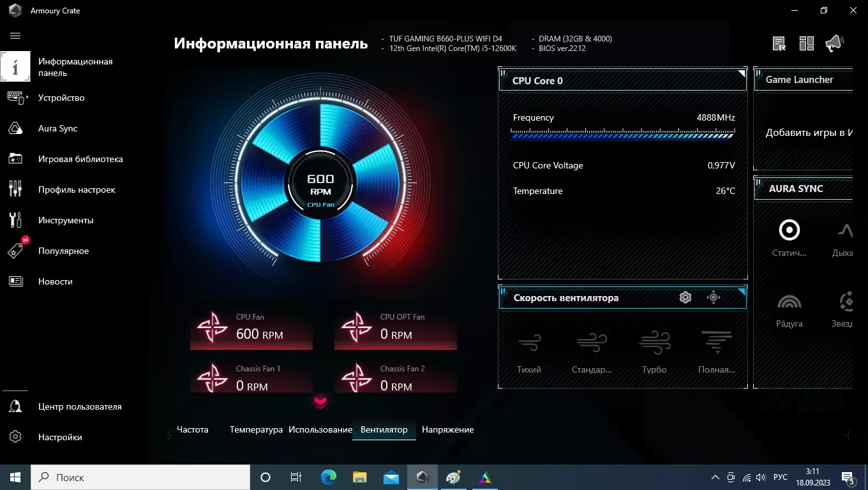Select the Статический Aura effect

click(x=789, y=237)
